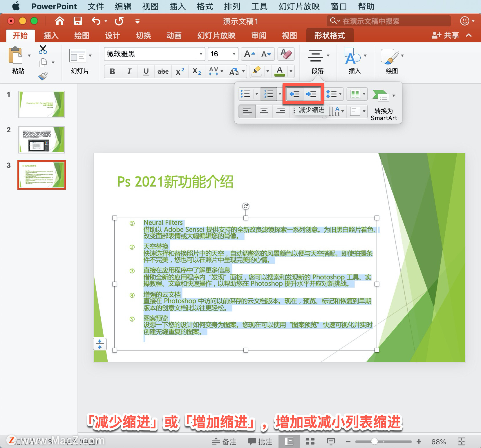This screenshot has width=481, height=448.
Task: Save the presentation with the floppy icon
Action: coord(77,21)
